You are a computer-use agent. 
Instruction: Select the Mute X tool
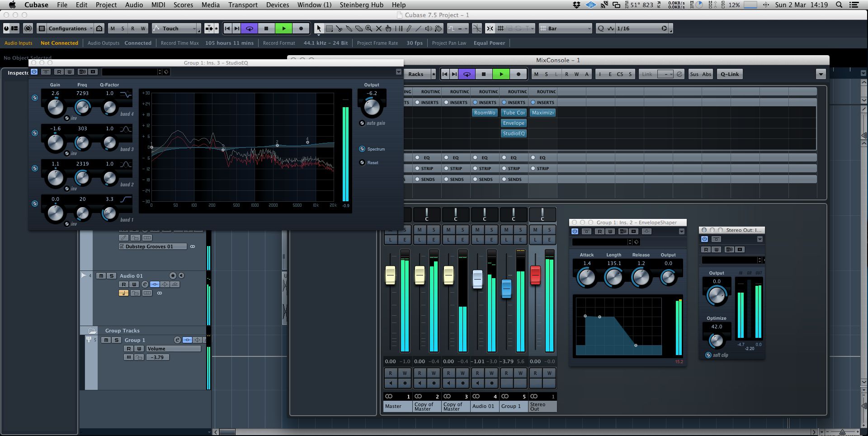(379, 28)
